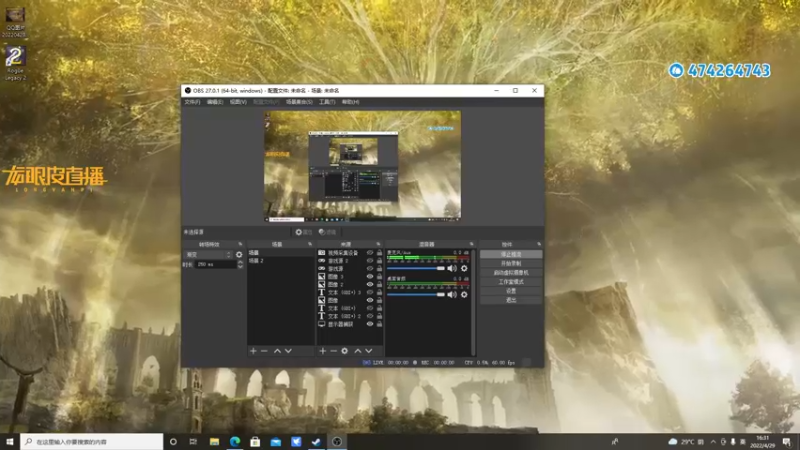Image resolution: width=800 pixels, height=450 pixels.
Task: Open Steam from the taskbar
Action: click(316, 442)
